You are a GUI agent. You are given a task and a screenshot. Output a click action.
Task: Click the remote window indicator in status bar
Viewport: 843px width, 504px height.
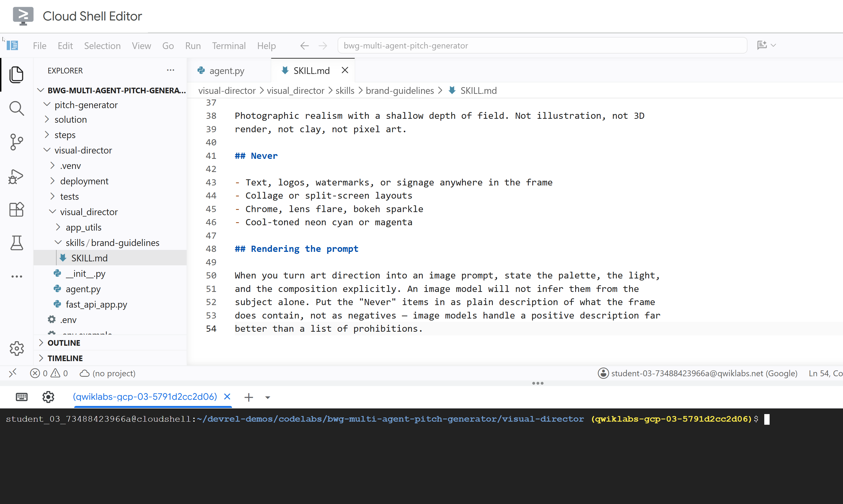(x=13, y=373)
